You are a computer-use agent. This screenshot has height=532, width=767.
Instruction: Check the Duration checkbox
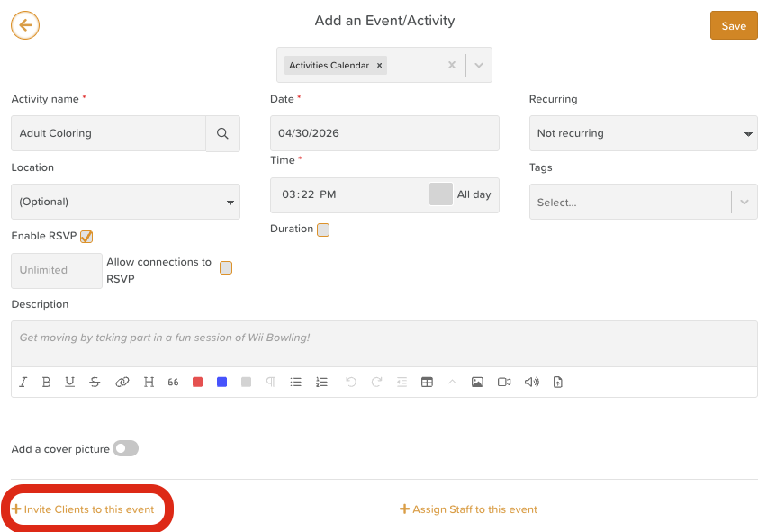323,230
